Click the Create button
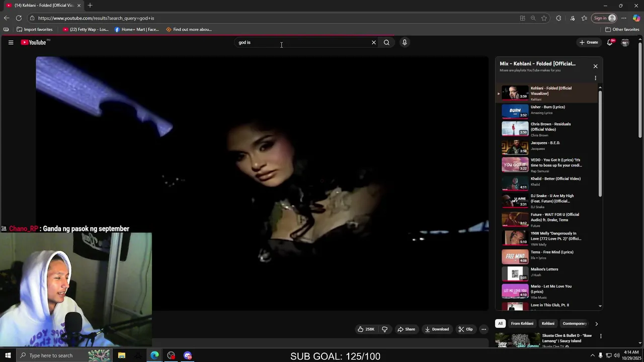This screenshot has height=362, width=644. click(589, 42)
